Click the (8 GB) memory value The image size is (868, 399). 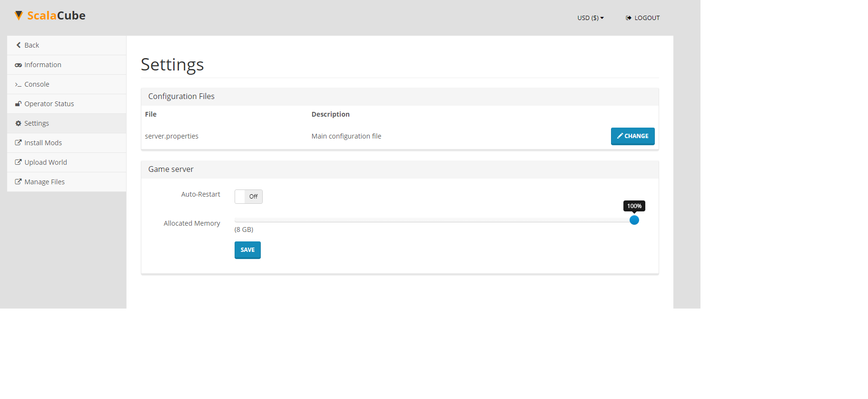pyautogui.click(x=244, y=229)
